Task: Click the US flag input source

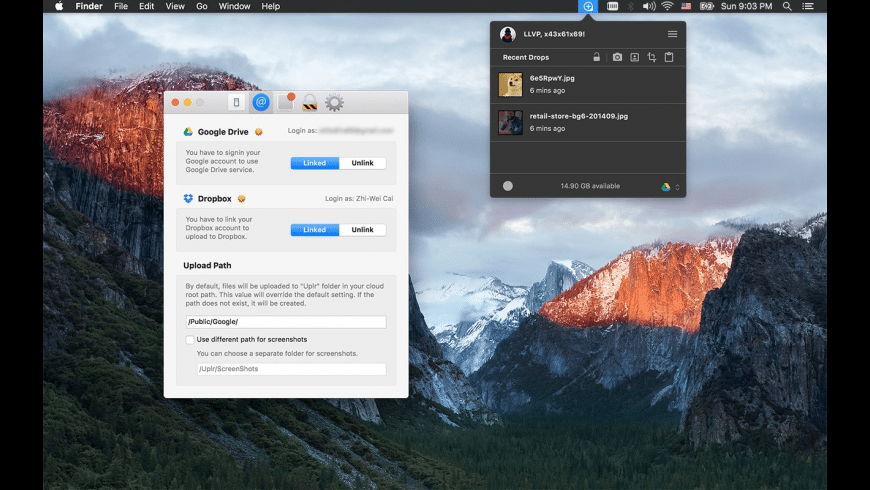Action: pos(686,6)
